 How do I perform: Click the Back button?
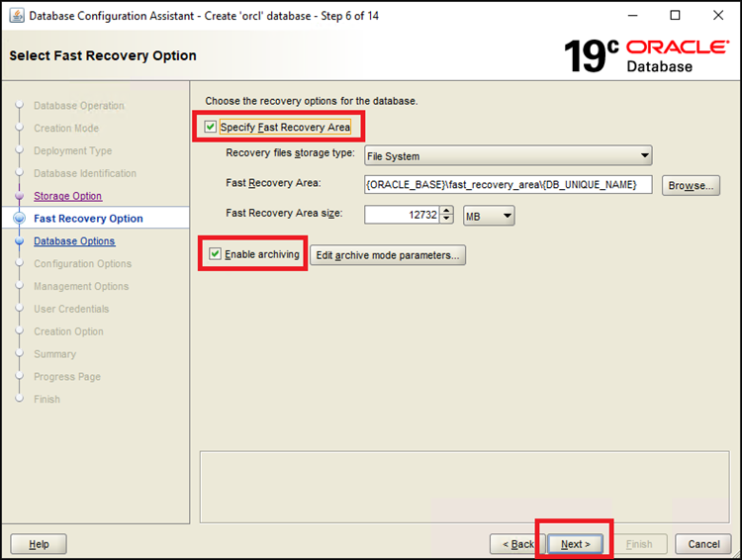click(517, 544)
